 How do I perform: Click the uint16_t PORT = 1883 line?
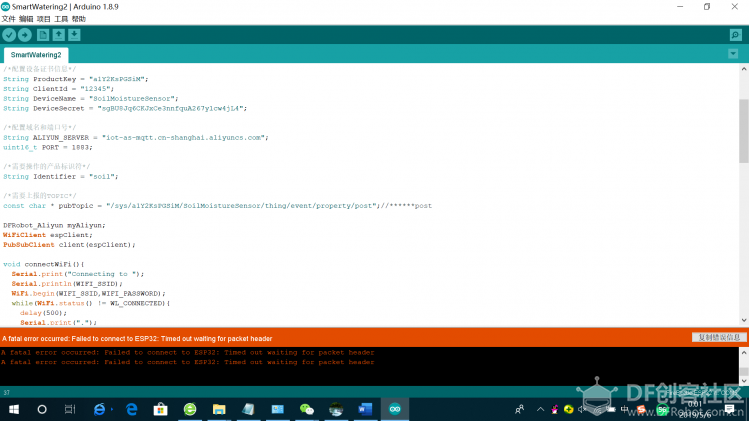[48, 147]
